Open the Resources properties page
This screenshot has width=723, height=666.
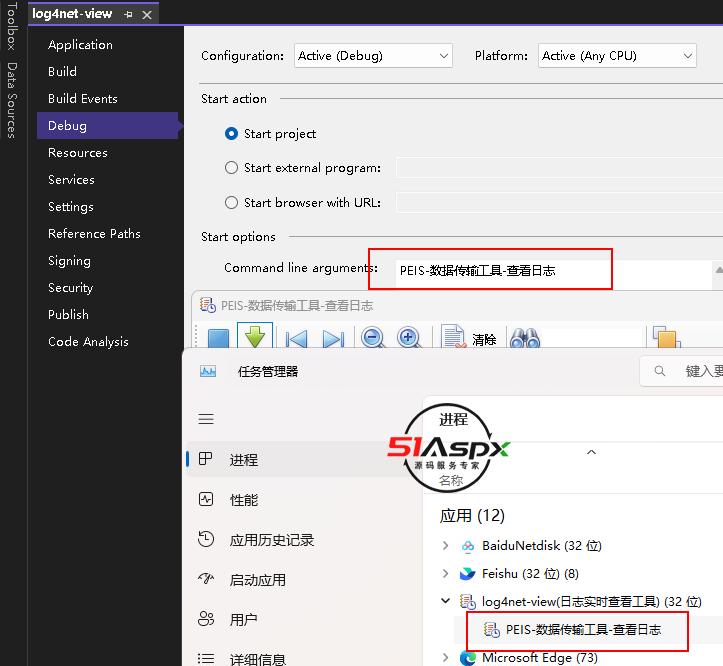coord(77,153)
